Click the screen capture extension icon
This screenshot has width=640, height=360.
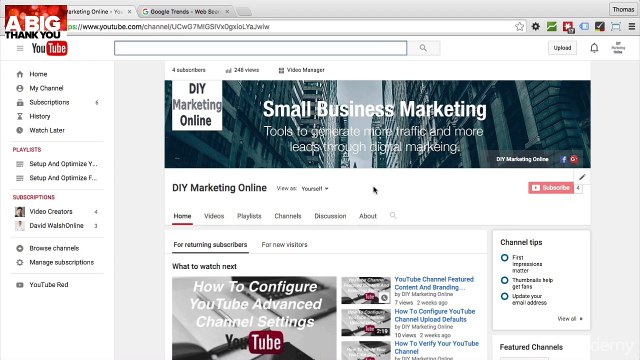616,27
